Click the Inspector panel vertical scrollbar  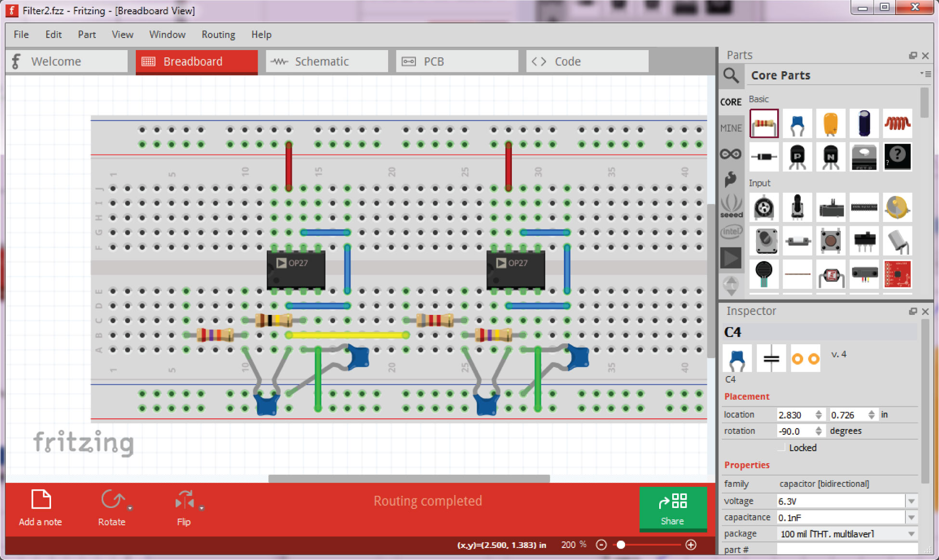[925, 402]
